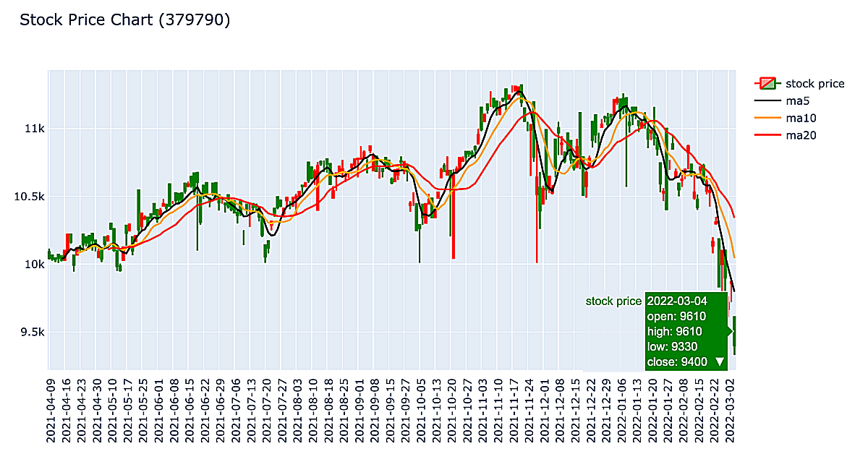Toggle the ma5 line in legend
Screen dimensions: 868x454
click(783, 100)
